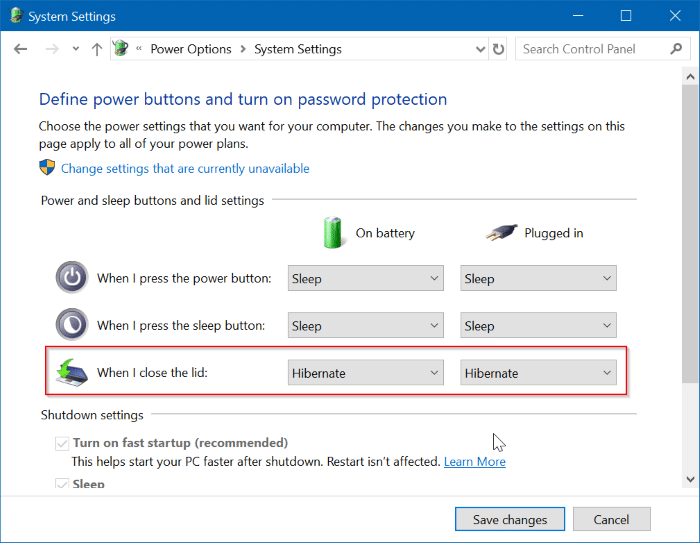Click the Forward navigation arrow
This screenshot has width=700, height=543.
pyautogui.click(x=51, y=49)
